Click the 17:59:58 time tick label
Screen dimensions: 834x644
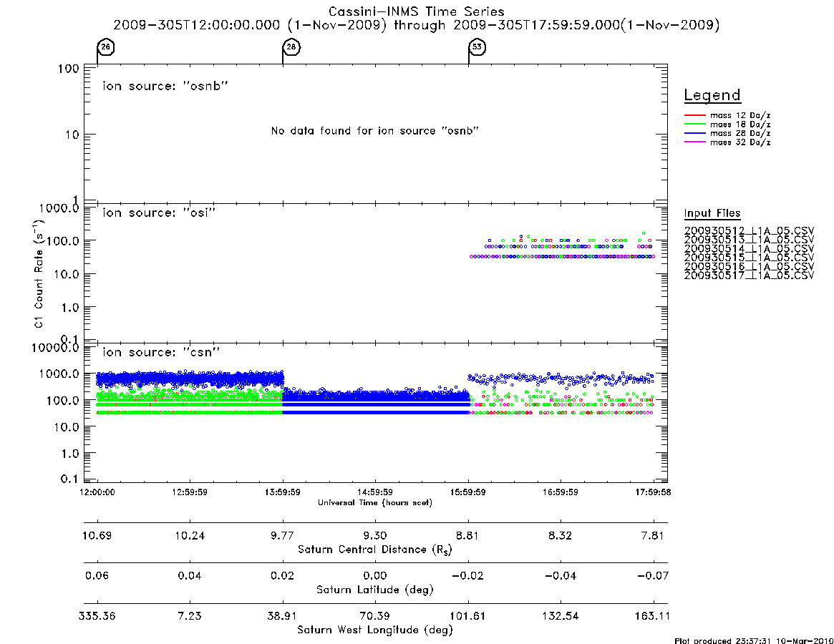coord(653,492)
